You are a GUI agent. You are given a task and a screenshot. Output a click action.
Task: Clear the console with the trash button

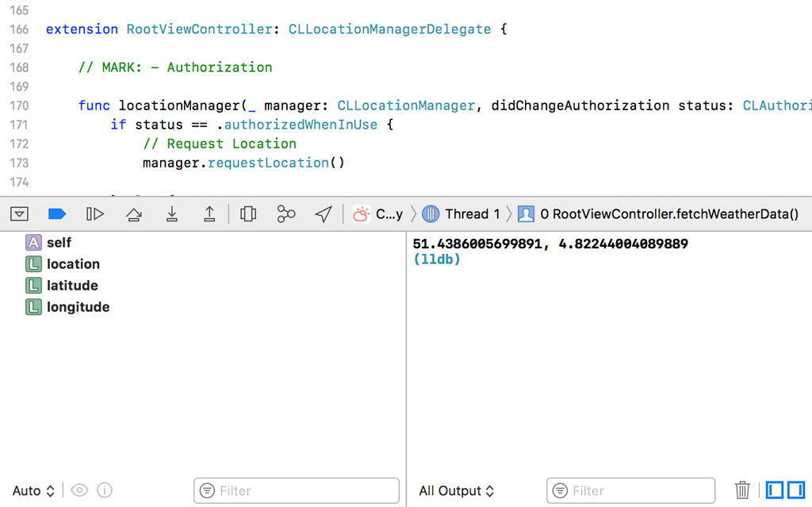click(x=742, y=490)
